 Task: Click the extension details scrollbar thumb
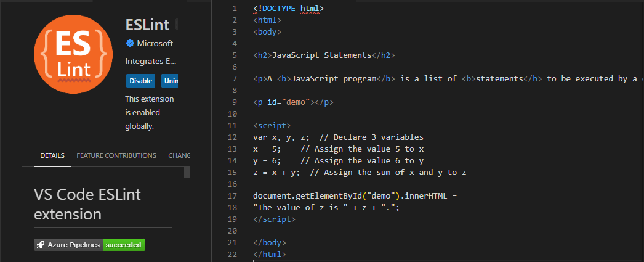coord(187,172)
